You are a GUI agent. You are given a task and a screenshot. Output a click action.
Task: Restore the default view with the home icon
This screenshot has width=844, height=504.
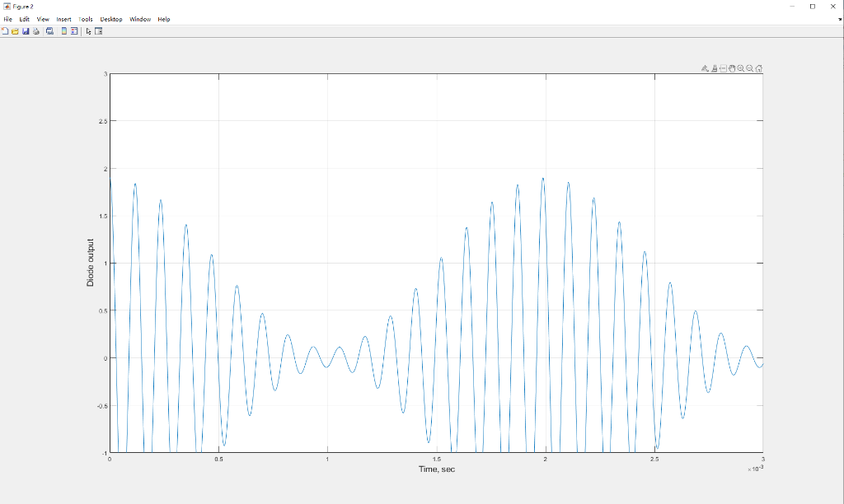758,68
